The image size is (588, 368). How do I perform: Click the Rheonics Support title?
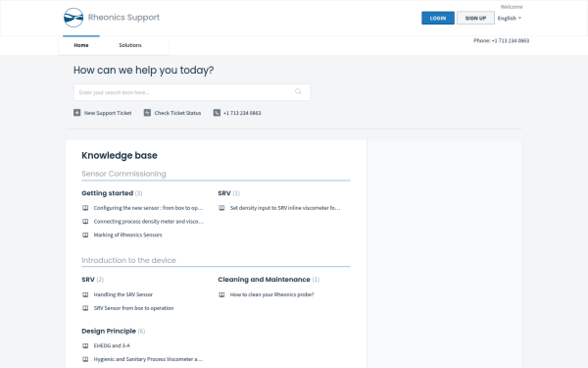pos(123,18)
